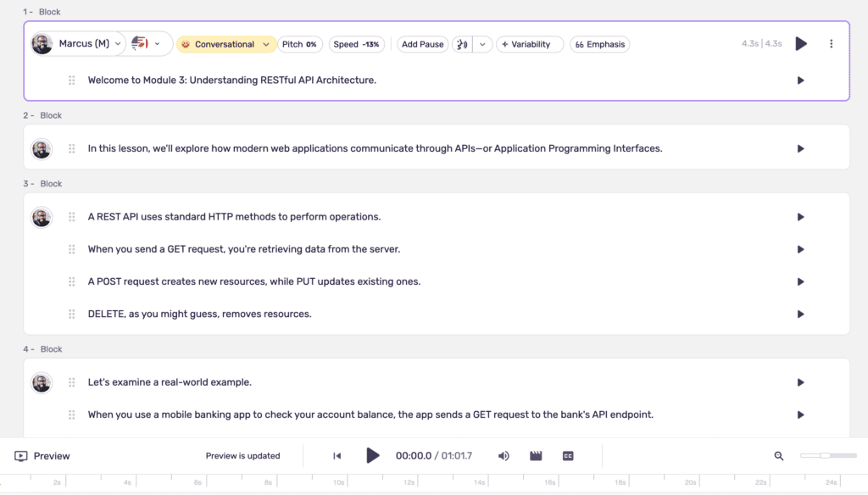Enable the Pitch 0% adjustment
Screen dimensions: 868x495
(x=301, y=44)
